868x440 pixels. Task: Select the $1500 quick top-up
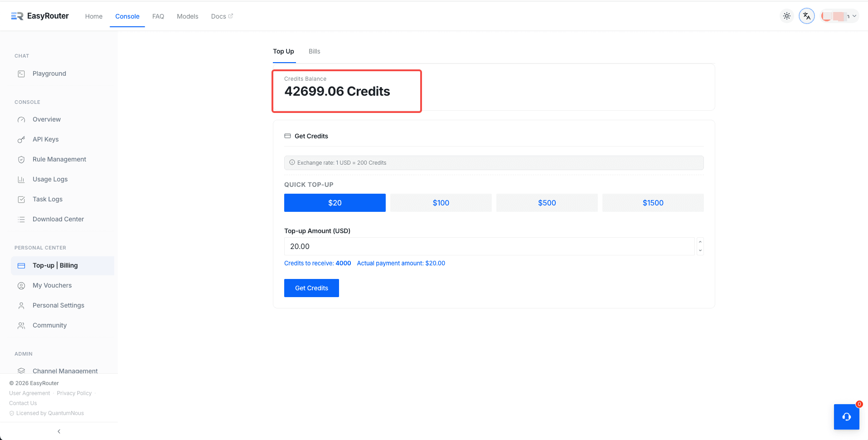point(653,203)
